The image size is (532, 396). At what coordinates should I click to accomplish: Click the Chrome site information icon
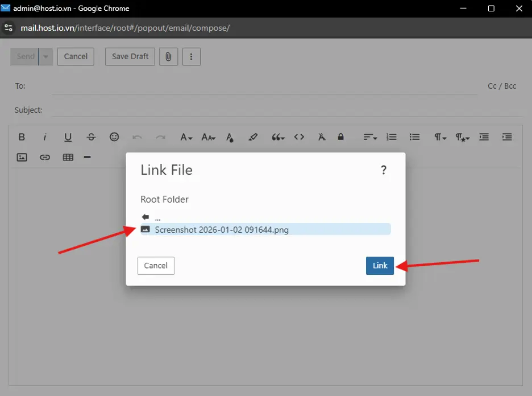(9, 28)
